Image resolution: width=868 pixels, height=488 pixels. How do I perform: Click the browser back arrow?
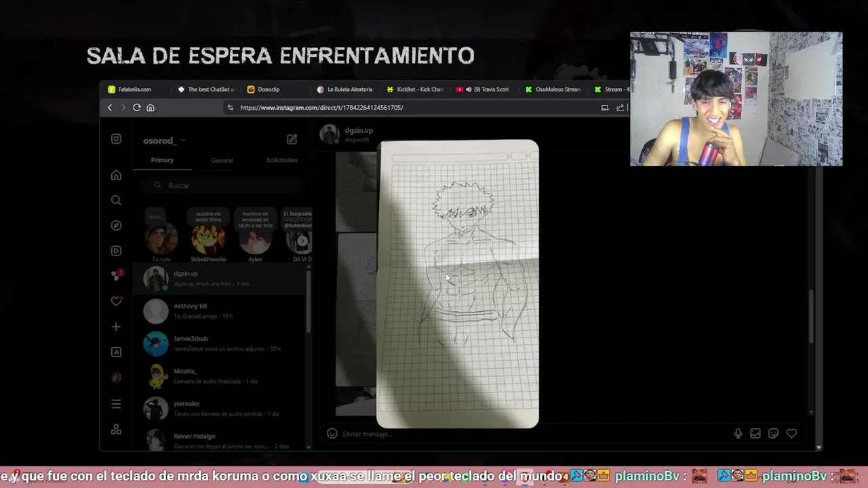coord(110,108)
